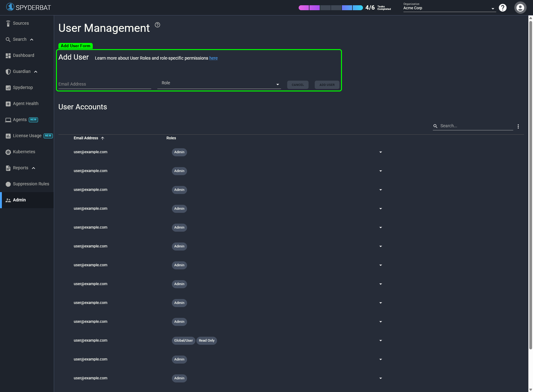Open the User Roles 'here' link
The height and width of the screenshot is (392, 533).
point(213,58)
